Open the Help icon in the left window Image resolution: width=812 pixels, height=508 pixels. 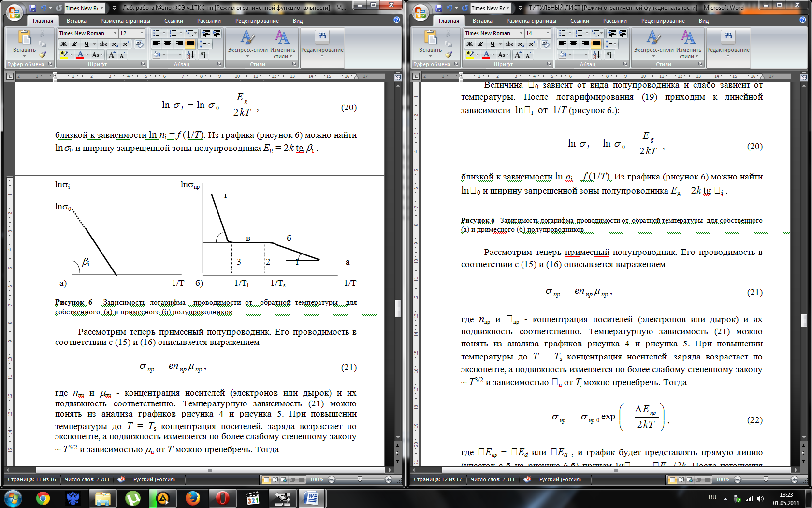click(x=397, y=20)
